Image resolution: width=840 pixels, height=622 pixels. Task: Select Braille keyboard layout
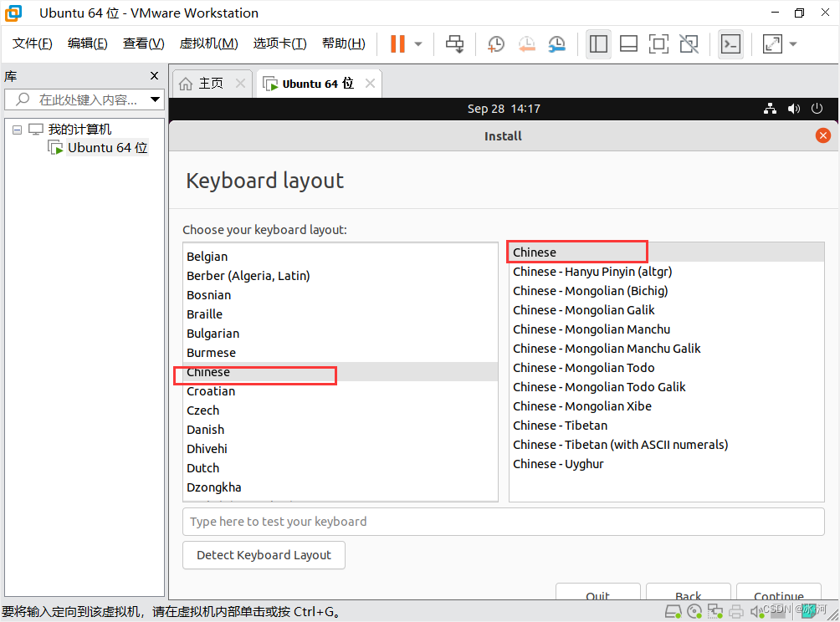341,314
